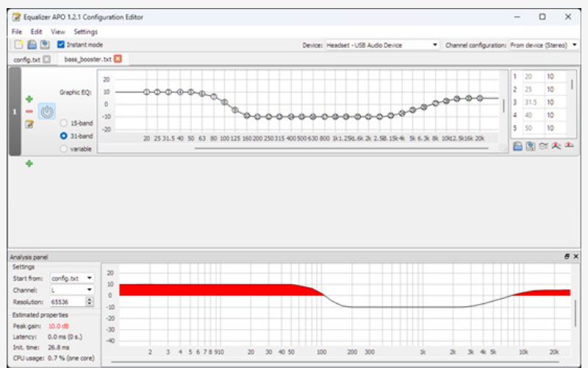Expand the Start from dropdown

pos(72,278)
